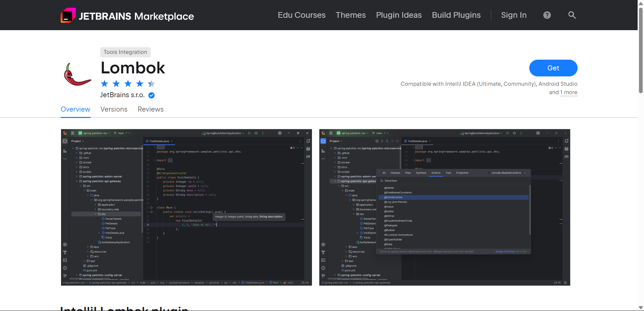Click the 'Compatible with IntelliJ IDEA' text
Viewport: 644px width, 311px height.
489,88
